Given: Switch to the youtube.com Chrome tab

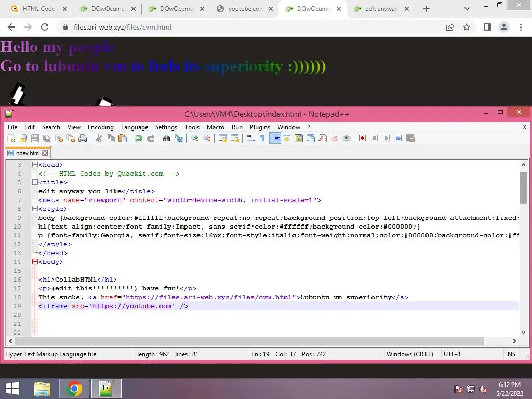Looking at the screenshot, I should point(245,9).
